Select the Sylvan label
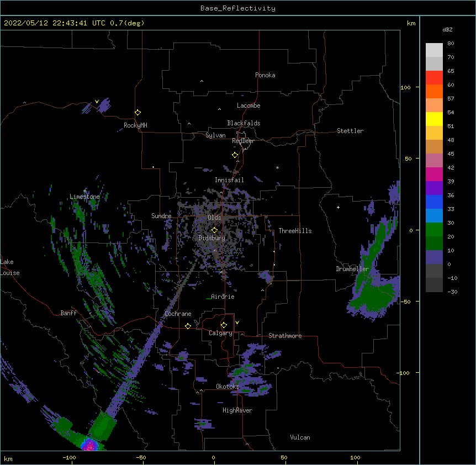The width and height of the screenshot is (476, 465). tap(215, 135)
